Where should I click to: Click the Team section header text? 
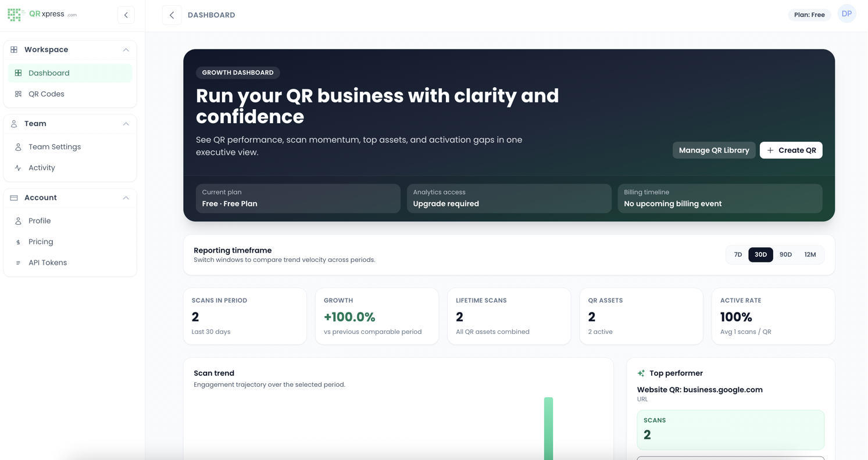point(35,124)
